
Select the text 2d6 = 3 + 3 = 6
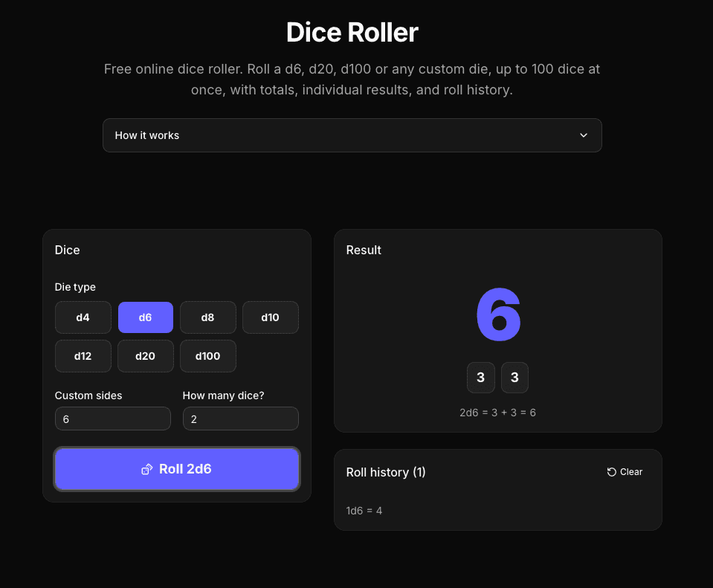click(x=498, y=413)
